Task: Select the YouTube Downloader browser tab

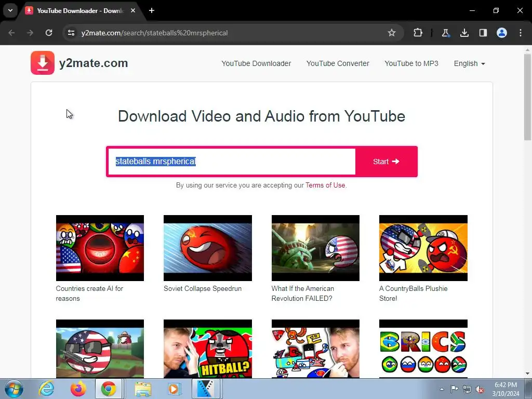Action: click(81, 10)
